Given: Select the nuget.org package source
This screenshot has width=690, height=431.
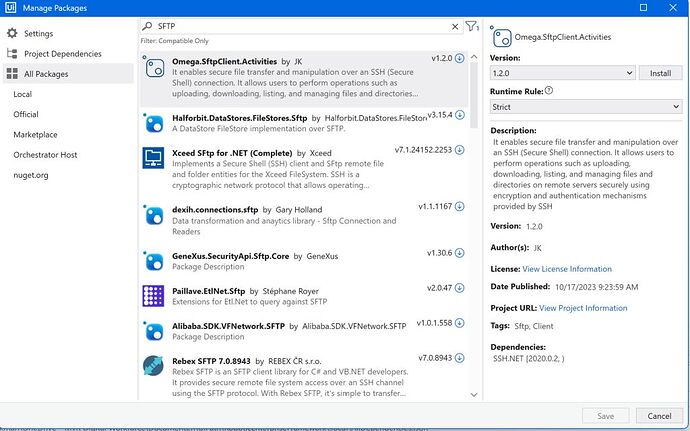Looking at the screenshot, I should tap(31, 175).
